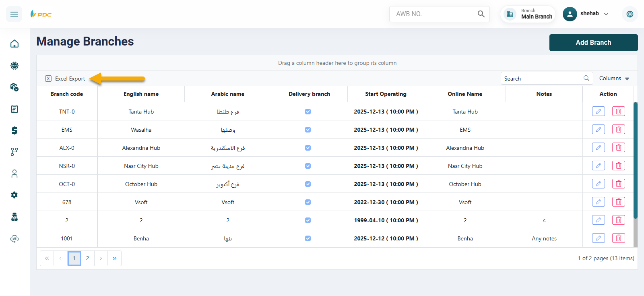Viewport: 644px width, 296px height.
Task: Delete the October Hub branch
Action: tap(619, 184)
